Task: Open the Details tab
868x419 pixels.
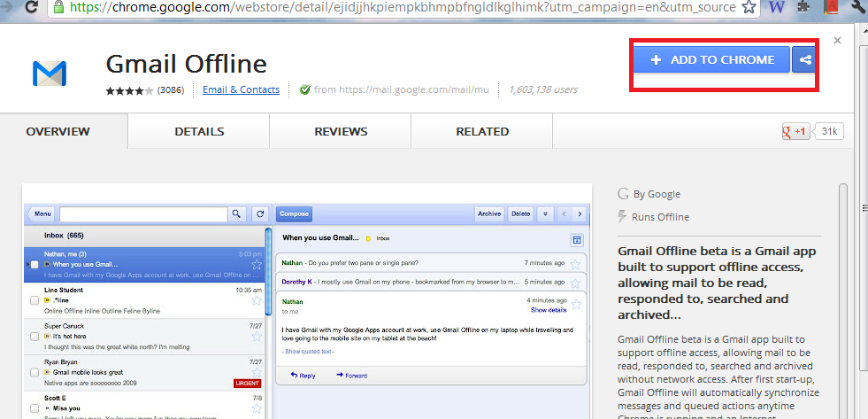Action: pos(199,132)
